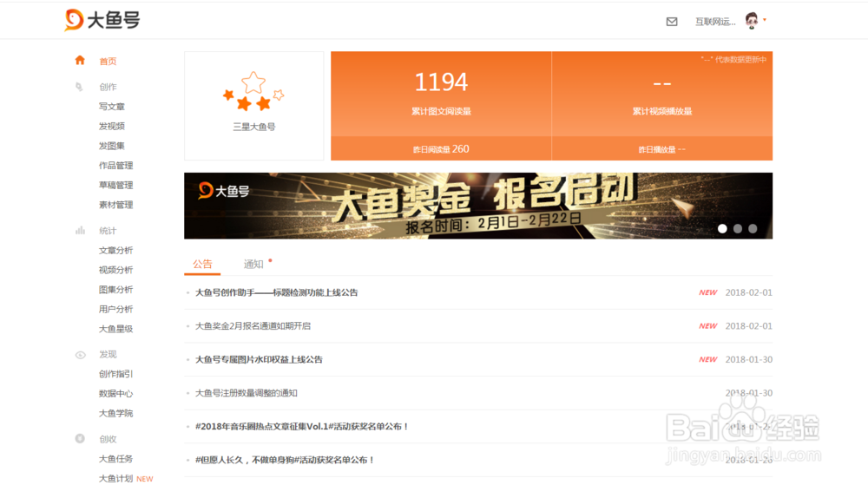This screenshot has height=485, width=868.
Task: Click the 1194 累计图文阅读量 stat
Action: pos(441,93)
